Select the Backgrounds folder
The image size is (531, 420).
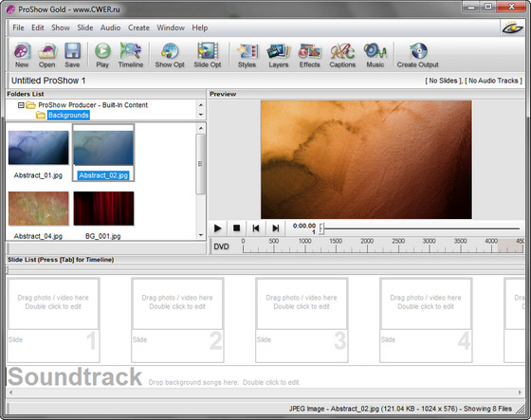[68, 115]
